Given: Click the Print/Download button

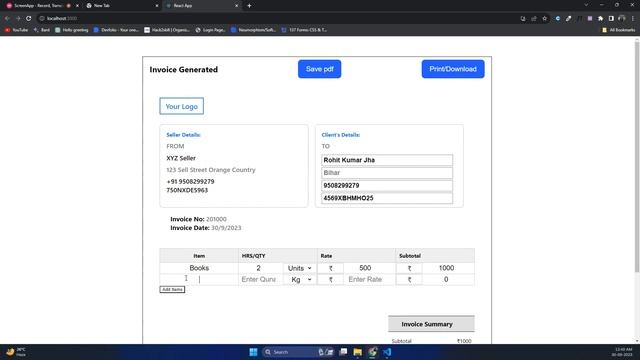Looking at the screenshot, I should pyautogui.click(x=453, y=69).
